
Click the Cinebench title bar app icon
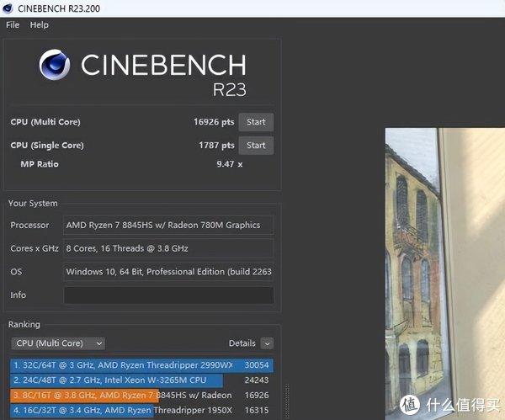[x=7, y=8]
